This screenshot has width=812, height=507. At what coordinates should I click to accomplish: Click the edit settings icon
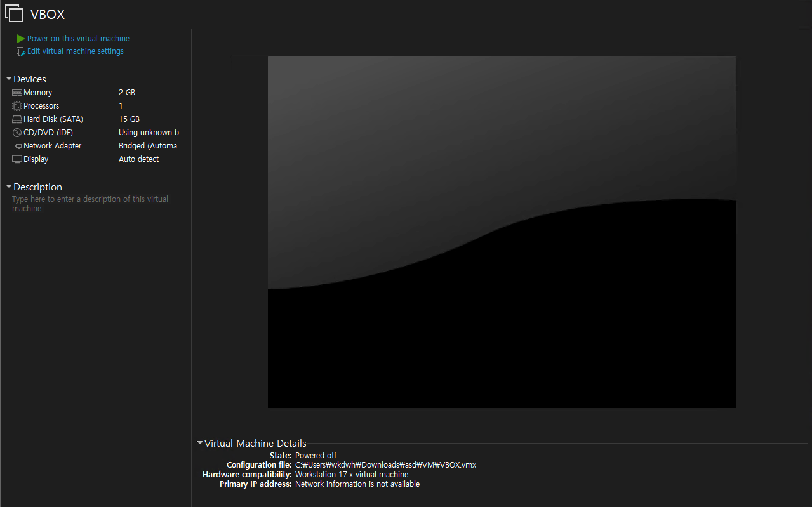point(21,51)
